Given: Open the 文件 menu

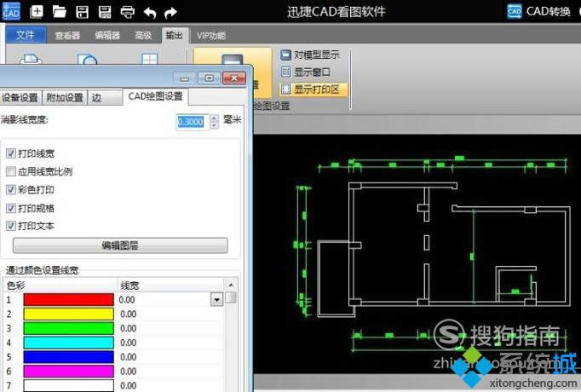Looking at the screenshot, I should pyautogui.click(x=26, y=35).
